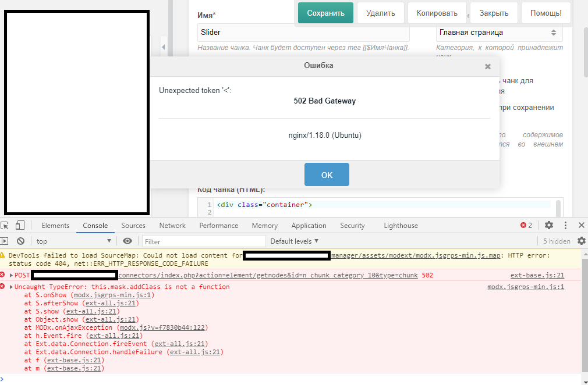The image size is (588, 385).
Task: Click the Удалить button
Action: click(x=381, y=13)
